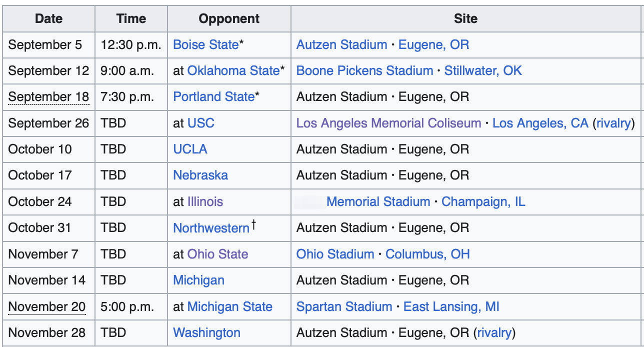Open the Portland State link

point(213,96)
